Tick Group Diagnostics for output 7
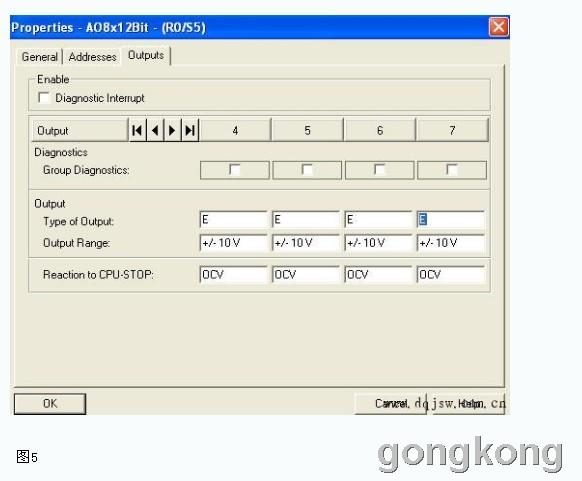582x481 pixels. click(x=452, y=170)
